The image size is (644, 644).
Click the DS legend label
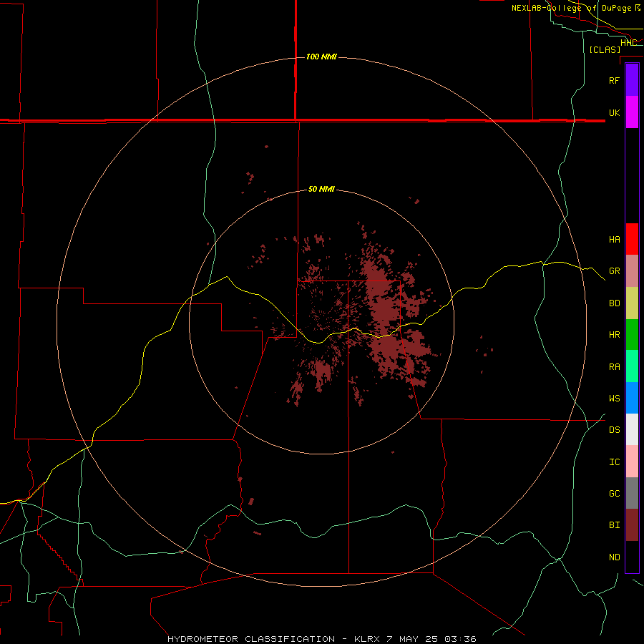pyautogui.click(x=614, y=429)
